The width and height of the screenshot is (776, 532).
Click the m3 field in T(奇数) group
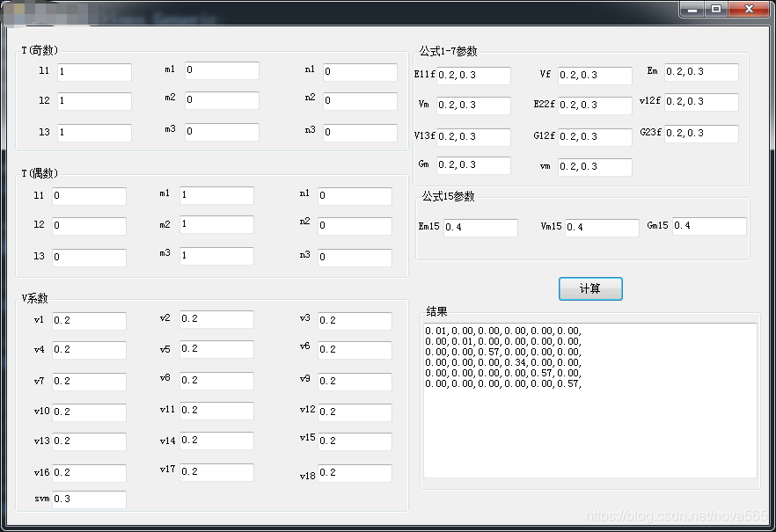(x=222, y=132)
